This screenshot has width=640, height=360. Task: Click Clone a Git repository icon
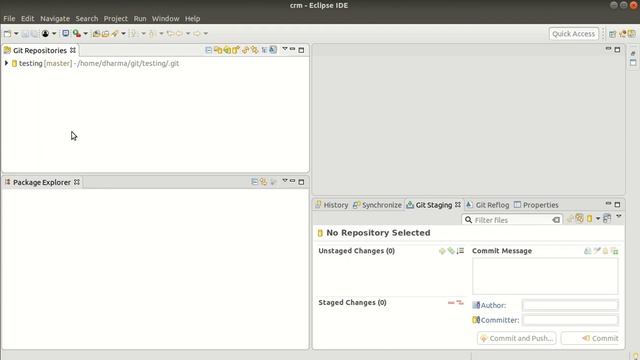[227, 50]
